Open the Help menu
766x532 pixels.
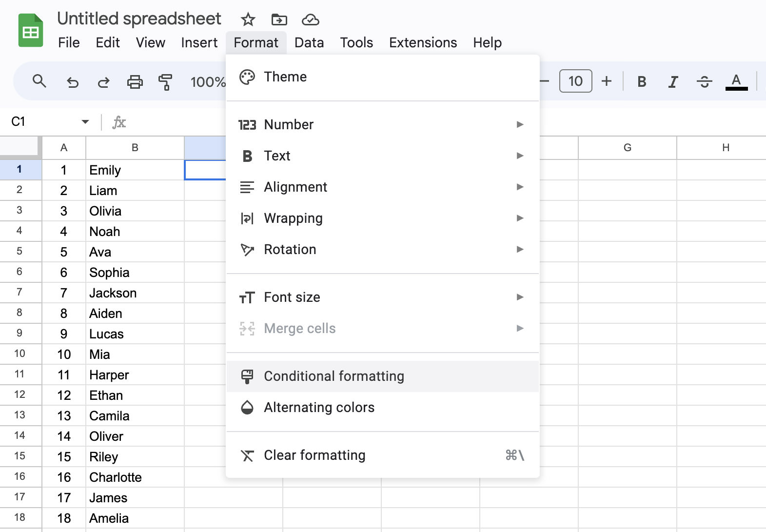(x=487, y=42)
